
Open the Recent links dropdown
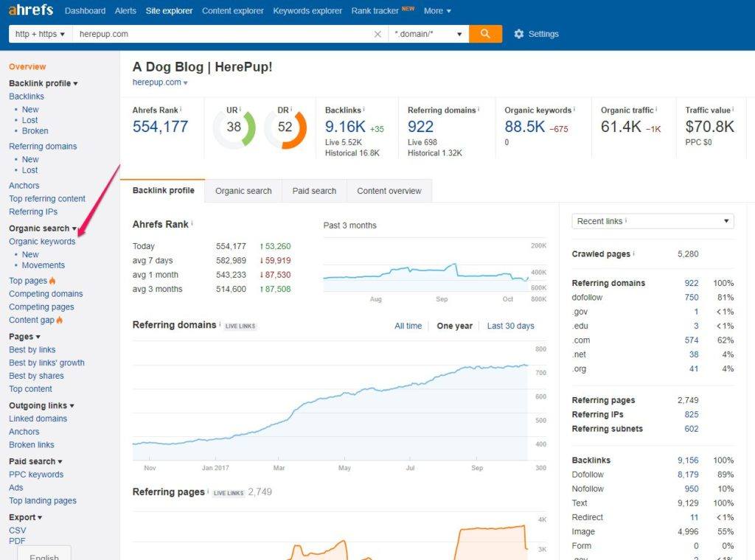tap(653, 221)
